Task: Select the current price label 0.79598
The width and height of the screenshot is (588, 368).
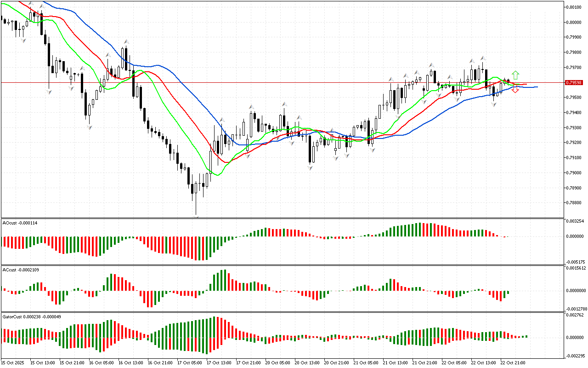Action: pyautogui.click(x=574, y=83)
